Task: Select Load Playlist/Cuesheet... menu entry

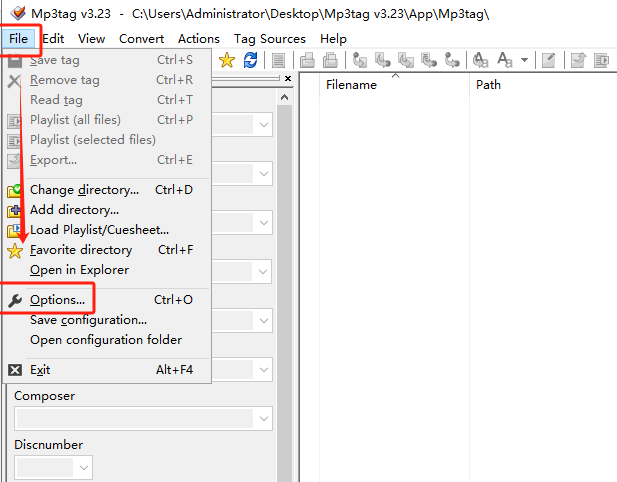Action: (x=107, y=230)
